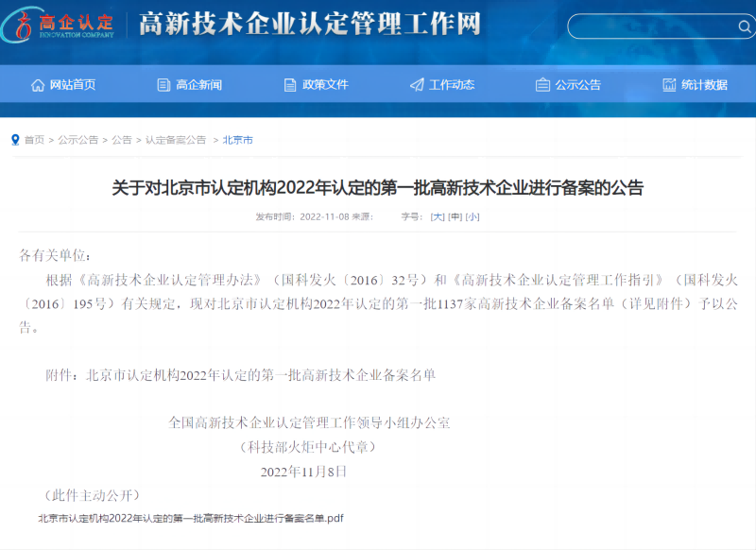Select 北京市 in the breadcrumb
The width and height of the screenshot is (756, 550).
click(237, 140)
